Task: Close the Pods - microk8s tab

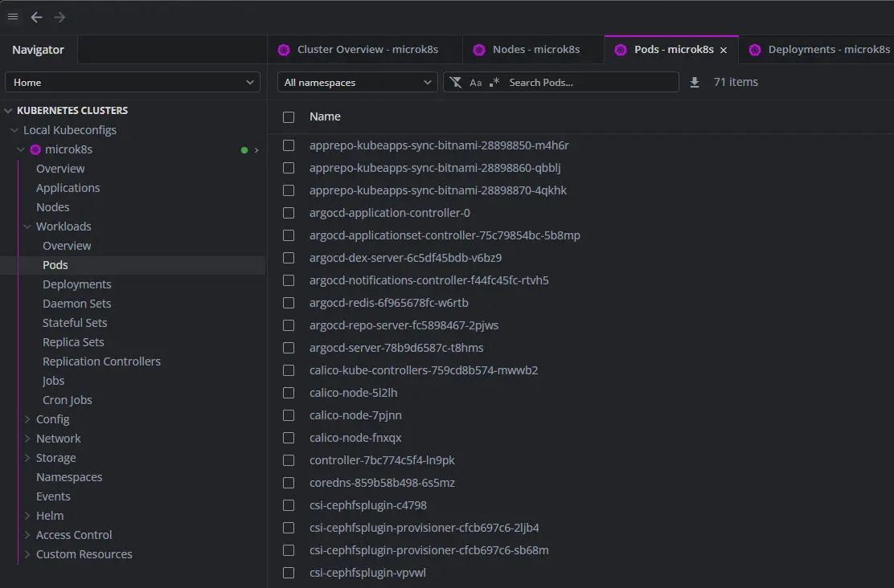Action: pyautogui.click(x=724, y=50)
